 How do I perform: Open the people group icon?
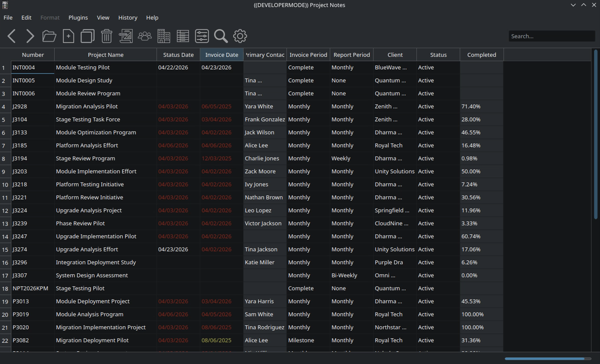point(145,36)
